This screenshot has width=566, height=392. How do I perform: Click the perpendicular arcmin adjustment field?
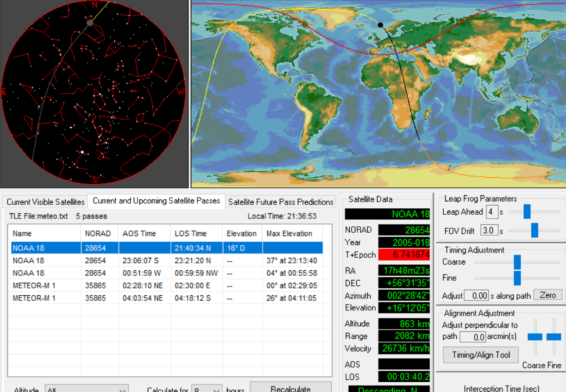point(473,337)
